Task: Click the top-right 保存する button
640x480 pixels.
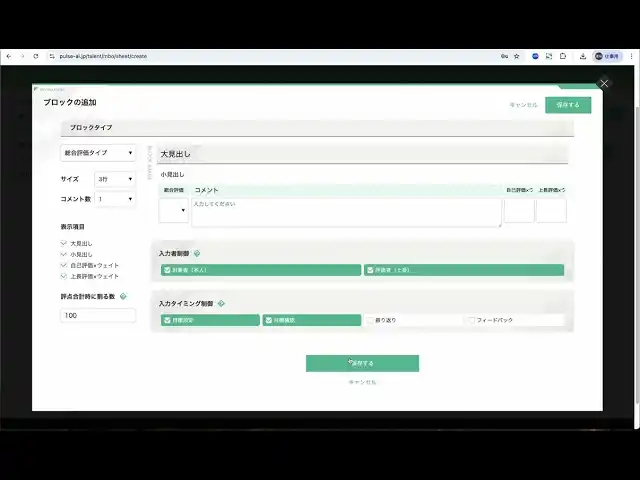Action: 567,105
